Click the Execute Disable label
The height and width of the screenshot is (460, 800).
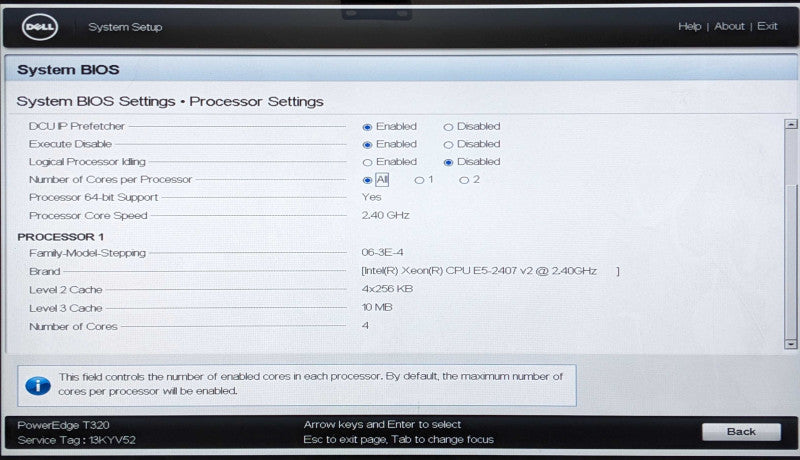70,144
